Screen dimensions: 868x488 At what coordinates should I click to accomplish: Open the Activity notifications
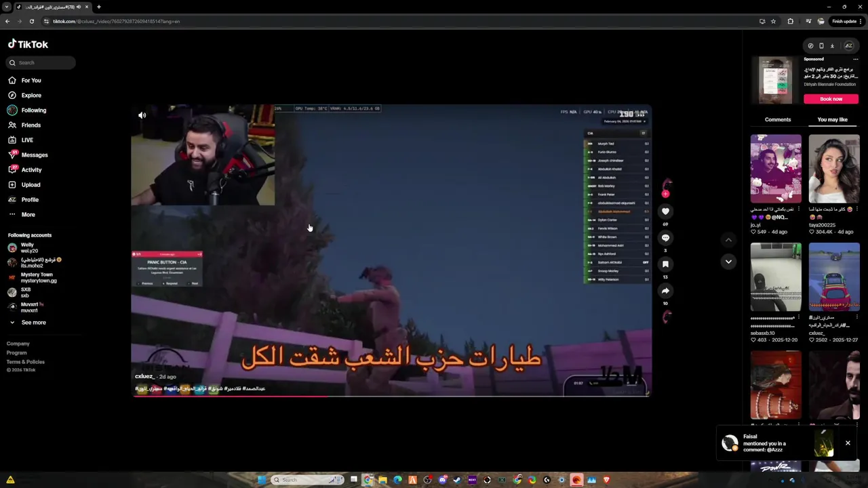coord(26,169)
